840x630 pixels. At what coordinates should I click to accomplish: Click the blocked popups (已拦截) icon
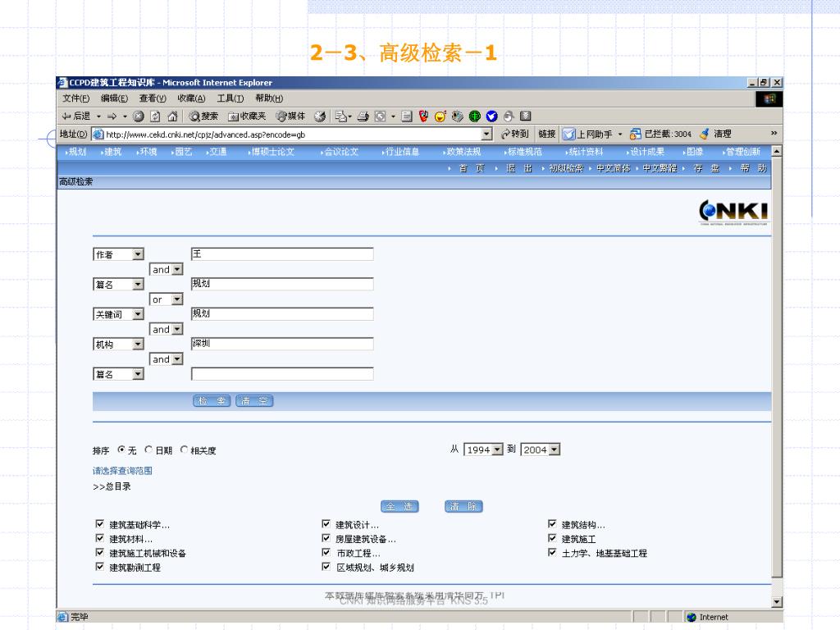pyautogui.click(x=636, y=134)
